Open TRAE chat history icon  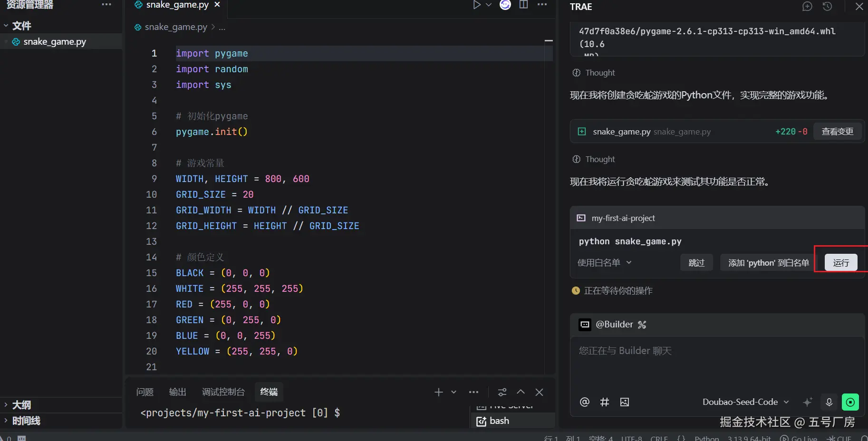pyautogui.click(x=827, y=6)
